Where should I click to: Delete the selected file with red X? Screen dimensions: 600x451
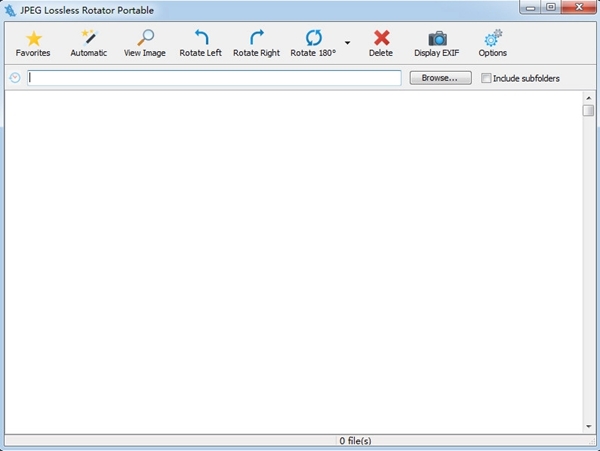tap(381, 39)
